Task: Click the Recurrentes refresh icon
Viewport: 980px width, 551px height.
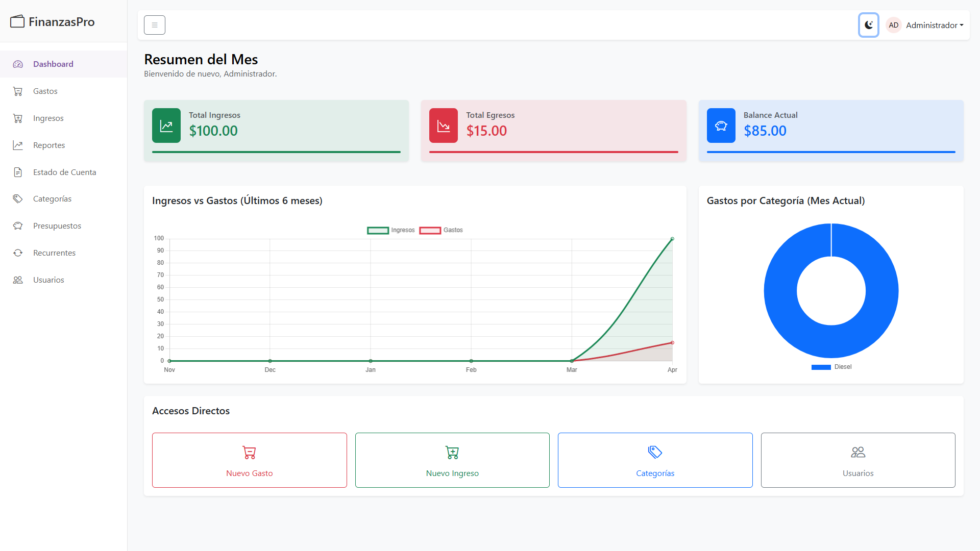Action: pyautogui.click(x=18, y=253)
